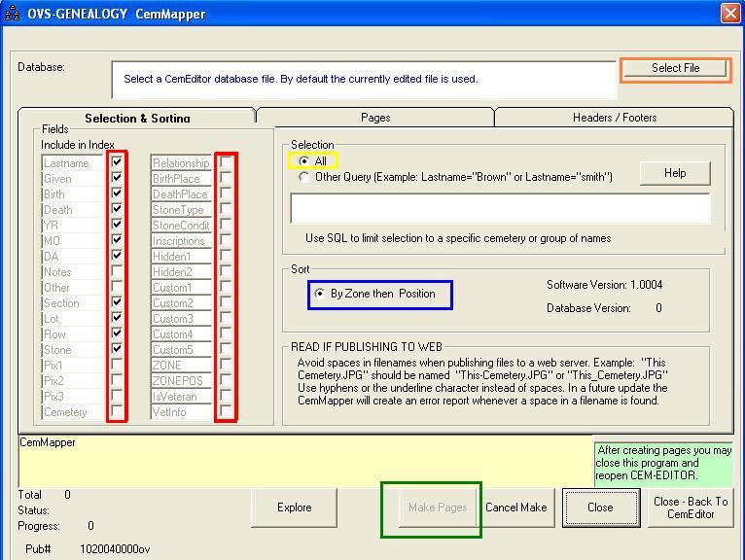Click the Database file path field

[x=365, y=80]
